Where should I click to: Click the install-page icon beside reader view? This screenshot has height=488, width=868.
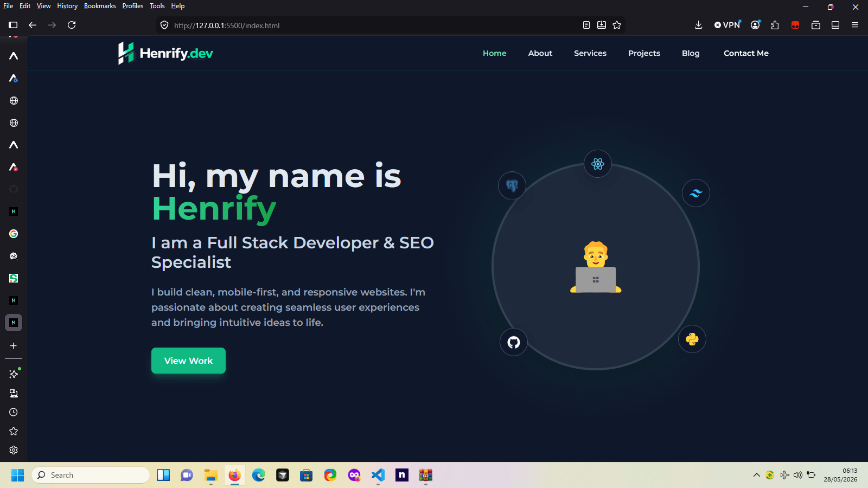pyautogui.click(x=602, y=25)
